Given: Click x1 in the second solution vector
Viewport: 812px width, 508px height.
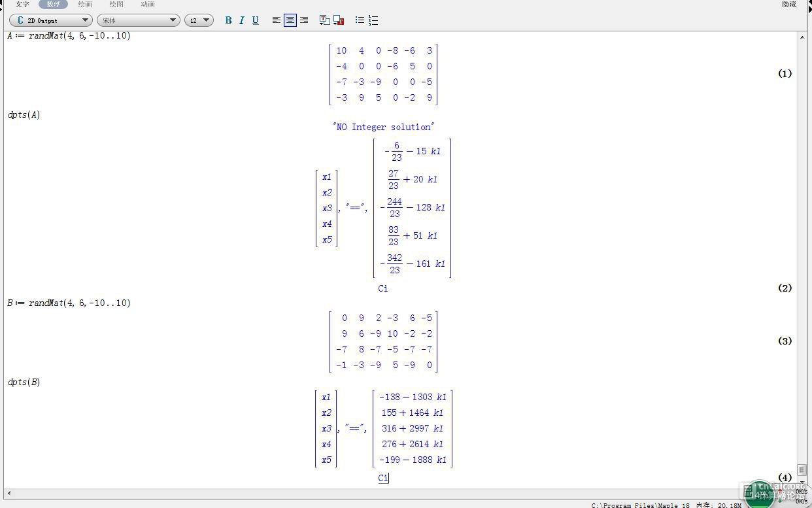Looking at the screenshot, I should (x=326, y=398).
